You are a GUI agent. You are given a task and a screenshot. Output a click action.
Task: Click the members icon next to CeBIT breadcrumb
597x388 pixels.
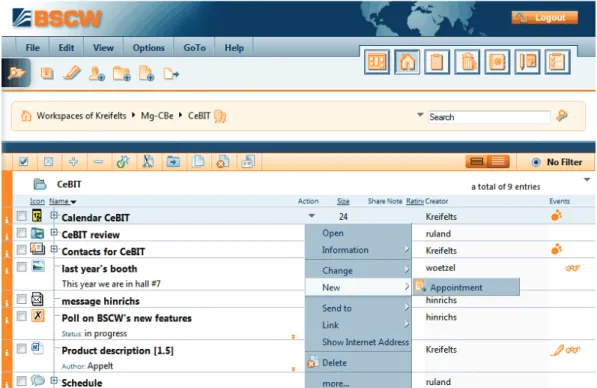coord(220,116)
